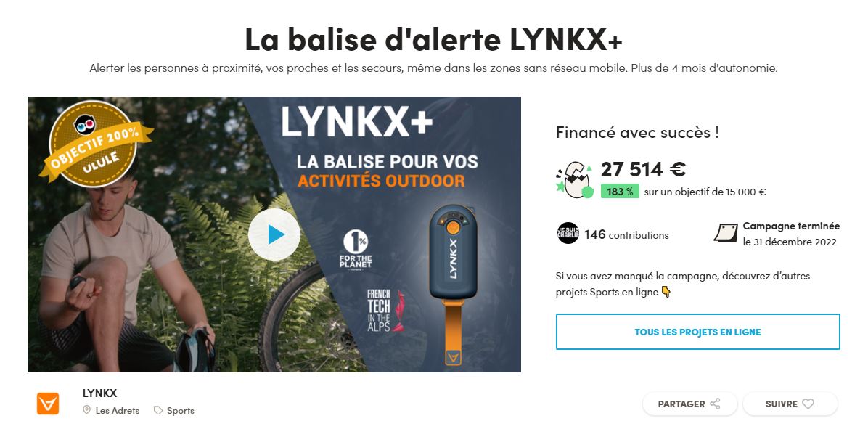Click the orange LYNKX logo avatar

(48, 404)
